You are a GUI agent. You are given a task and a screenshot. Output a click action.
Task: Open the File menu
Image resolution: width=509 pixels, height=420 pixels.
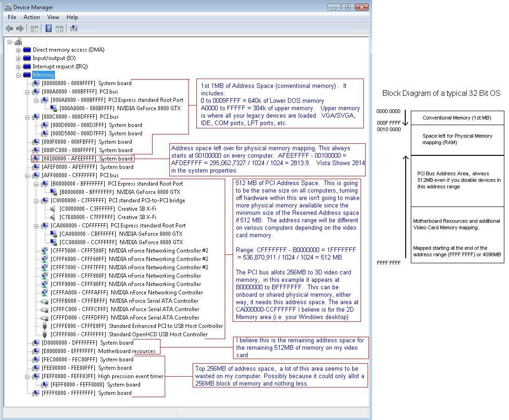click(x=12, y=17)
